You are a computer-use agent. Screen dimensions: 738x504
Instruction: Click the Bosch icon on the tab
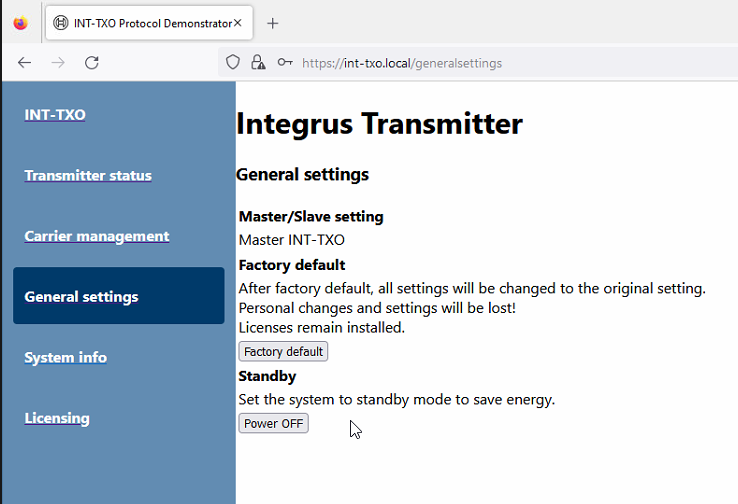[61, 23]
